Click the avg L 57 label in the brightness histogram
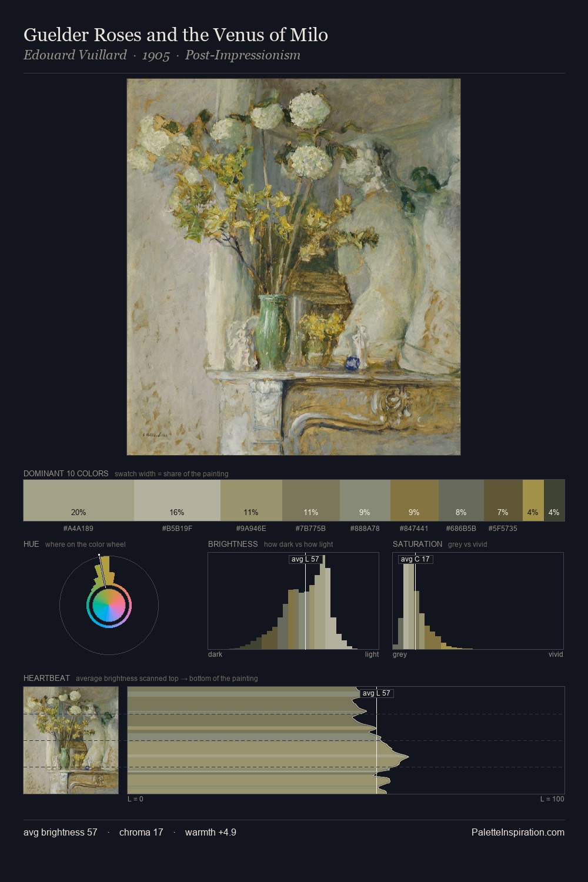588x882 pixels. (x=305, y=559)
